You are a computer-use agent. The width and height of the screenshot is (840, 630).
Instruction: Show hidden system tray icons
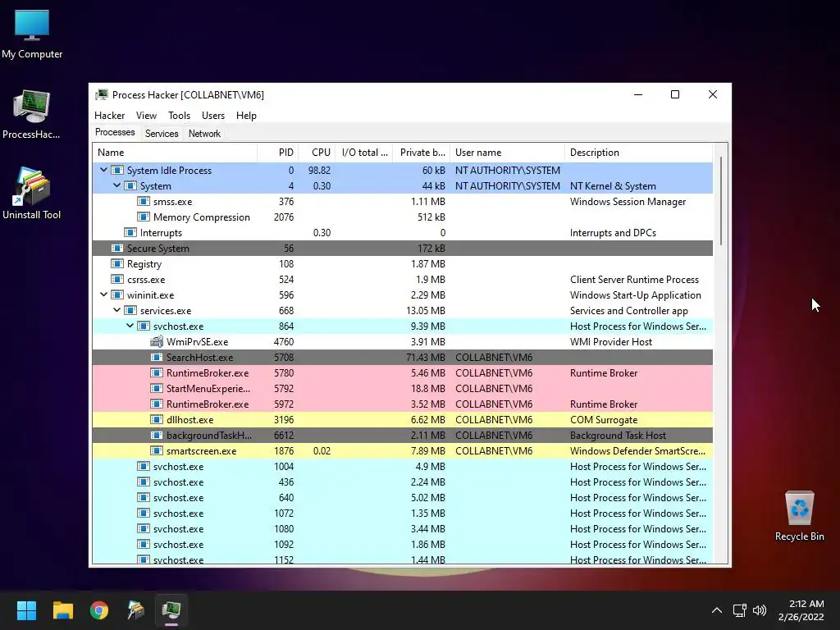[717, 610]
